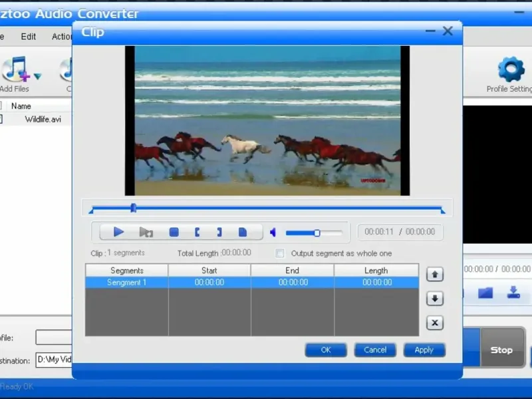The image size is (532, 399).
Task: Click Start time cell 00:00:00
Action: [209, 283]
